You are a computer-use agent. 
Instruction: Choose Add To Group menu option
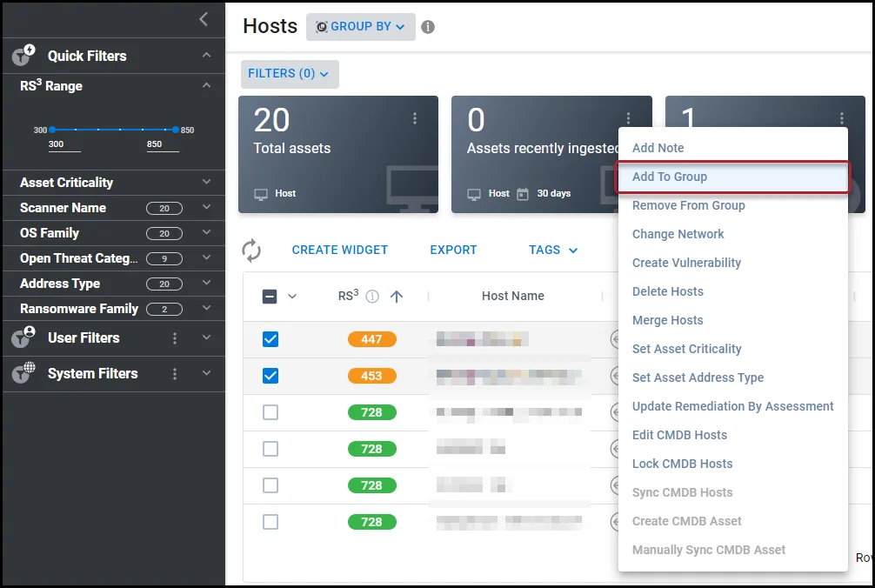point(732,177)
